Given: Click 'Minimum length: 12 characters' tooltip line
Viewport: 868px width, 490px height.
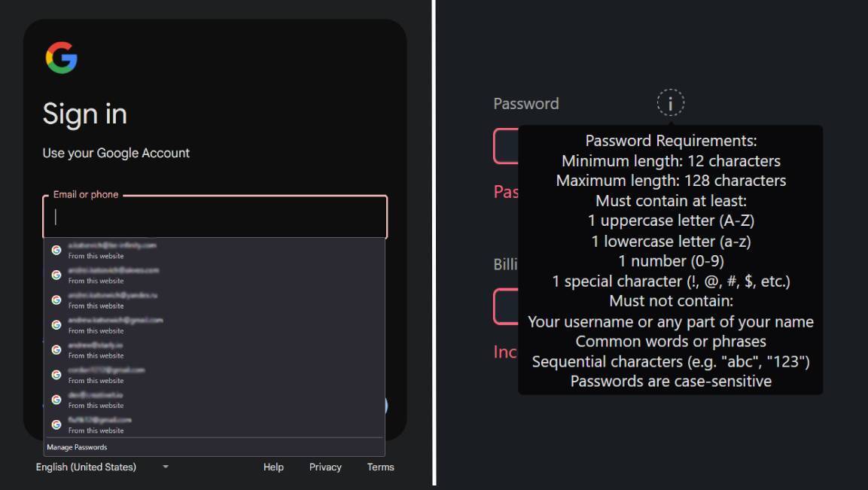Looking at the screenshot, I should point(671,161).
